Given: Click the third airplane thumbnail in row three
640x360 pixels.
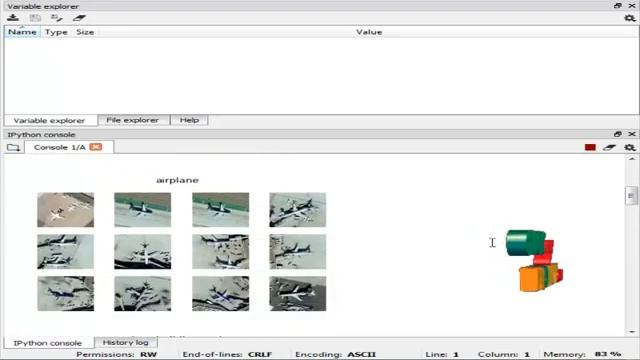Looking at the screenshot, I should point(220,293).
